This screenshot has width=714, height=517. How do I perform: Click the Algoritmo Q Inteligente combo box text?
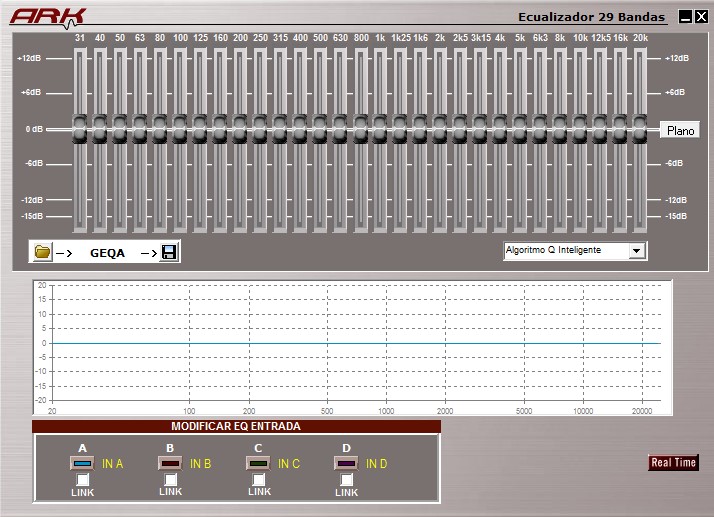[553, 250]
